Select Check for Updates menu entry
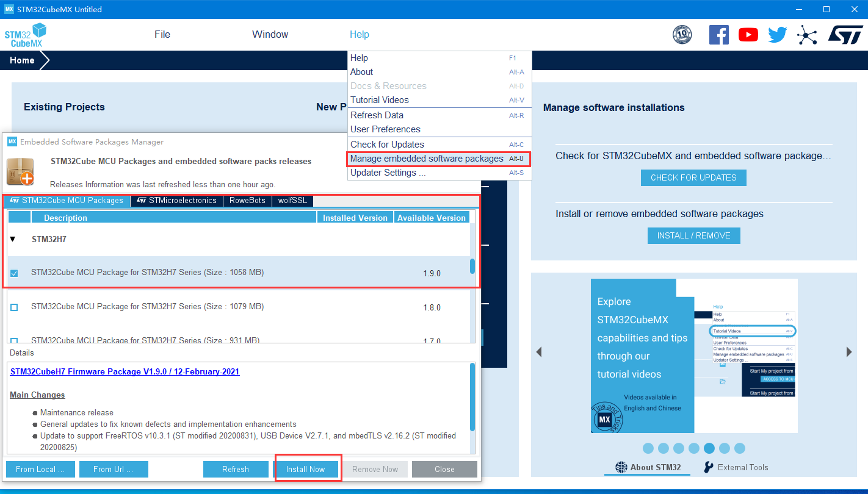868x494 pixels. click(439, 145)
